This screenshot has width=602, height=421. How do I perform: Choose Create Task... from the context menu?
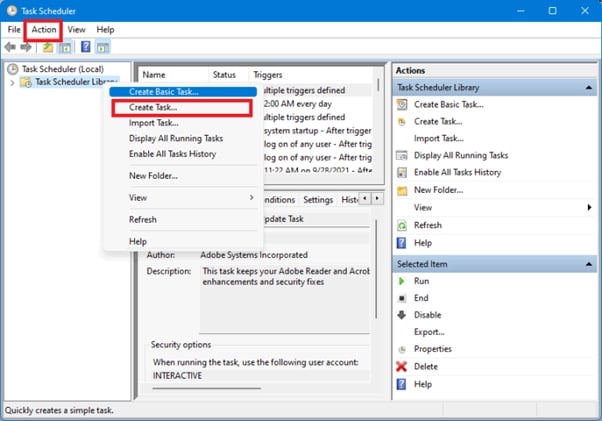[155, 107]
